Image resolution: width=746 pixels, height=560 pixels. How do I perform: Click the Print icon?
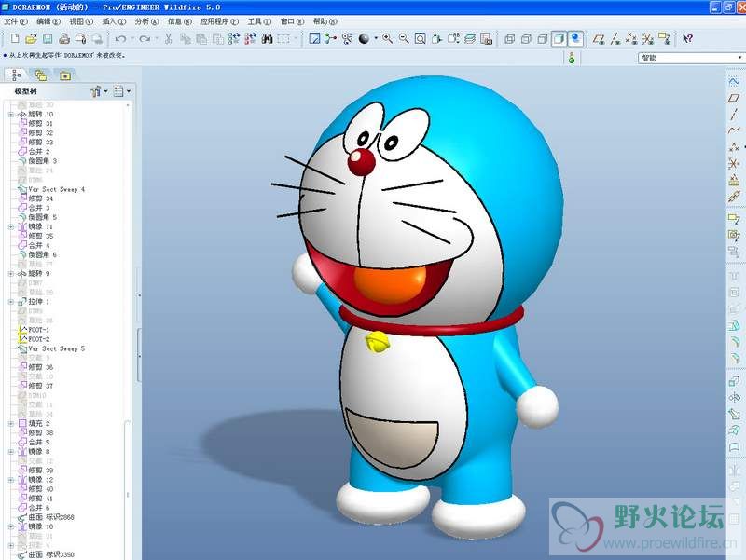[64, 39]
